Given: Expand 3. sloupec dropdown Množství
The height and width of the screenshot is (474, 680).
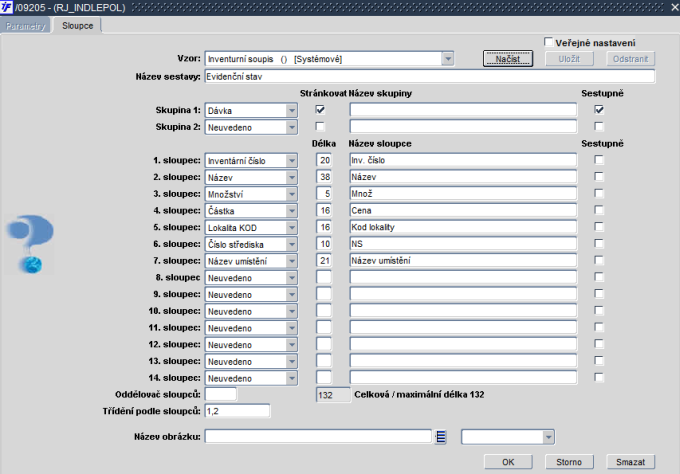Looking at the screenshot, I should coord(291,194).
